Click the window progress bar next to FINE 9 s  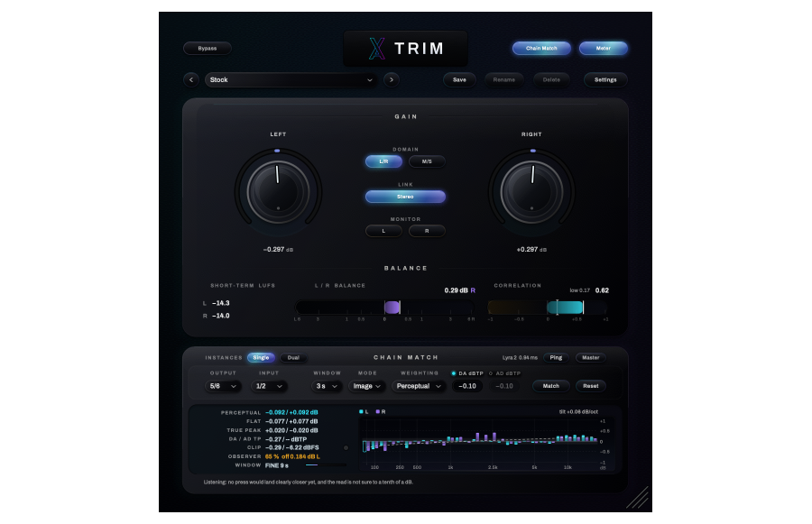pos(327,465)
